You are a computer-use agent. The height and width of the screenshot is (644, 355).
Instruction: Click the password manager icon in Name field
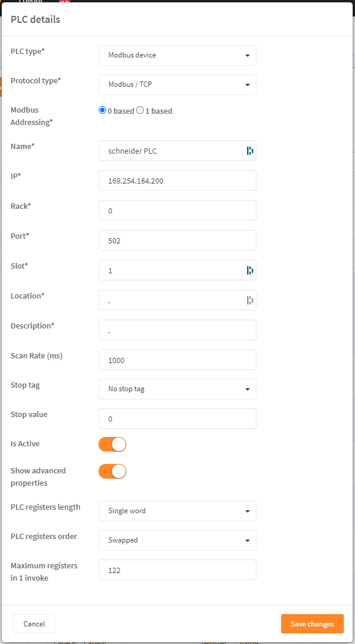(x=249, y=151)
